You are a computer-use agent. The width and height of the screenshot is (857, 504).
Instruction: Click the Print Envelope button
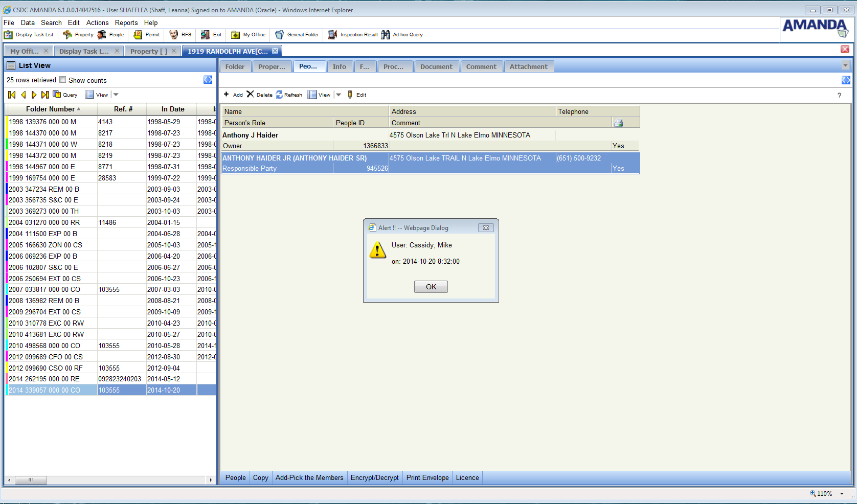(427, 477)
